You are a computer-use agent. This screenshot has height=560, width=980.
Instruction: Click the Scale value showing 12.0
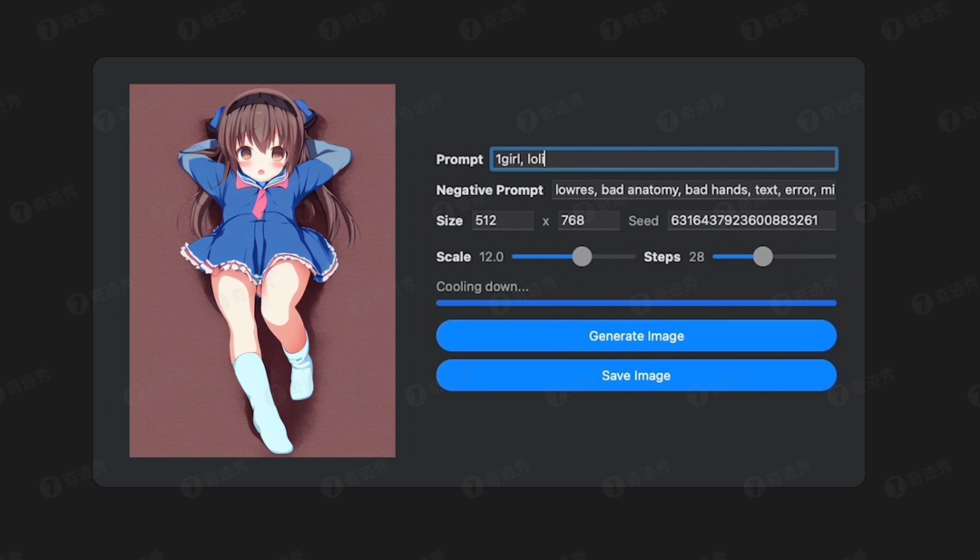point(492,257)
